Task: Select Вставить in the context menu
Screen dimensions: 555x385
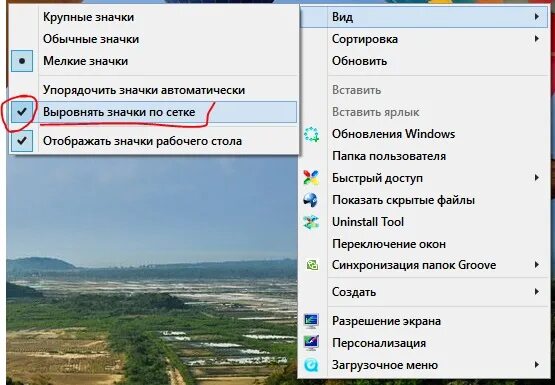Action: [x=425, y=90]
